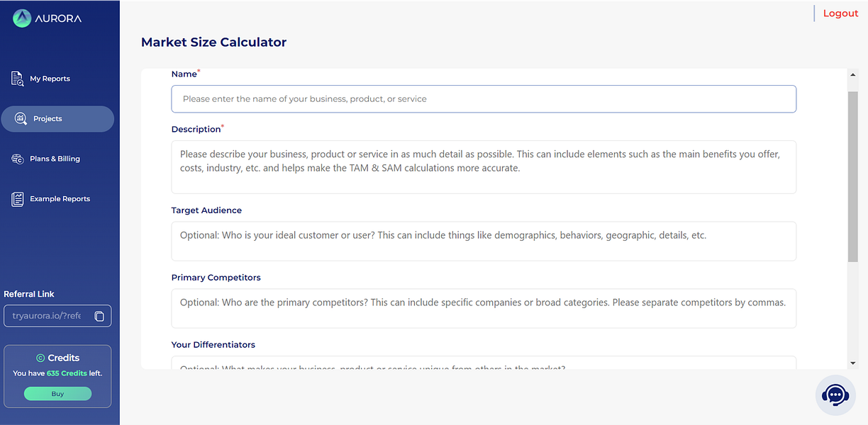Click the Example Reports icon
Screen dimensions: 868x425
tap(17, 199)
